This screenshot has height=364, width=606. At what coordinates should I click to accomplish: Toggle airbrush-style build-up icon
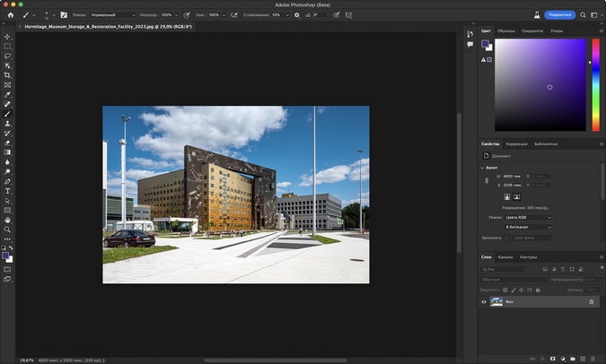click(x=233, y=15)
